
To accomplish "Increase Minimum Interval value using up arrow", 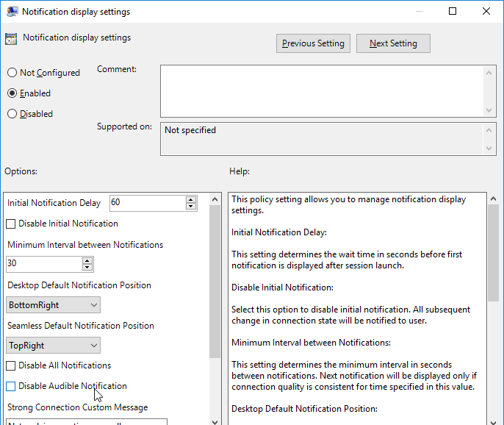I will [x=87, y=260].
